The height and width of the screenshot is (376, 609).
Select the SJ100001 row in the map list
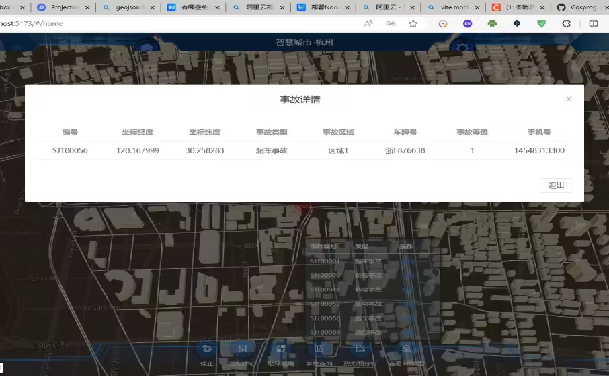(x=372, y=261)
